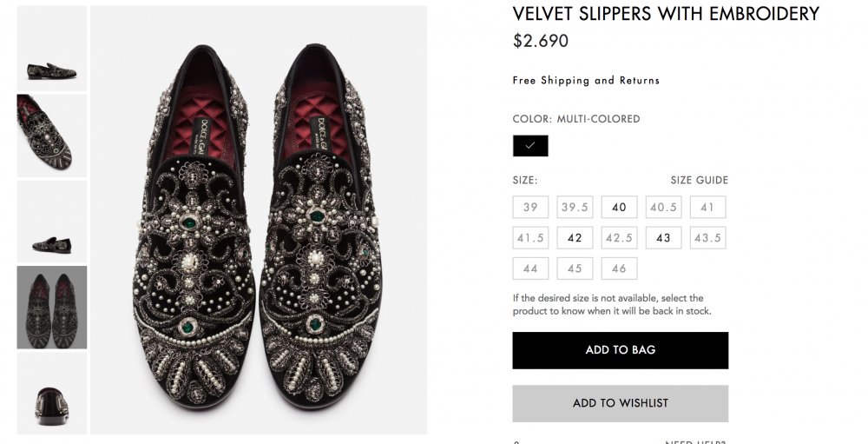This screenshot has width=868, height=444.
Task: Click the main slipper product image
Action: pyautogui.click(x=259, y=220)
